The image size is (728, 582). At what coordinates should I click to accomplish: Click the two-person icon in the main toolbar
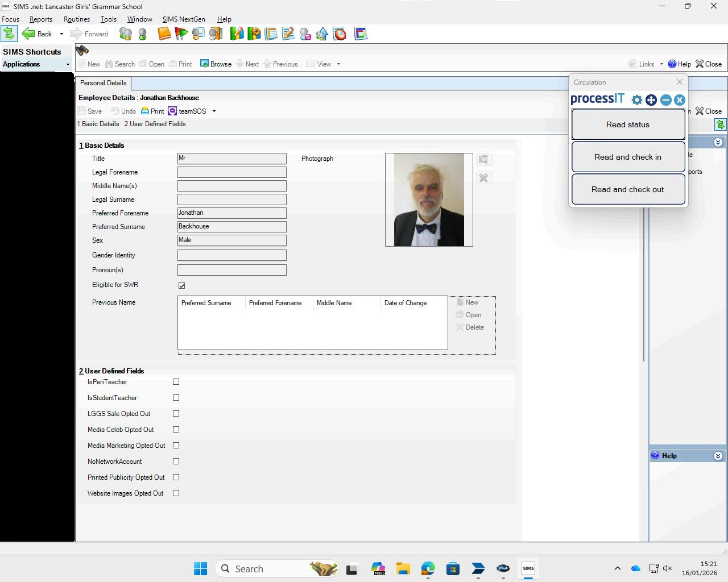[x=126, y=34]
